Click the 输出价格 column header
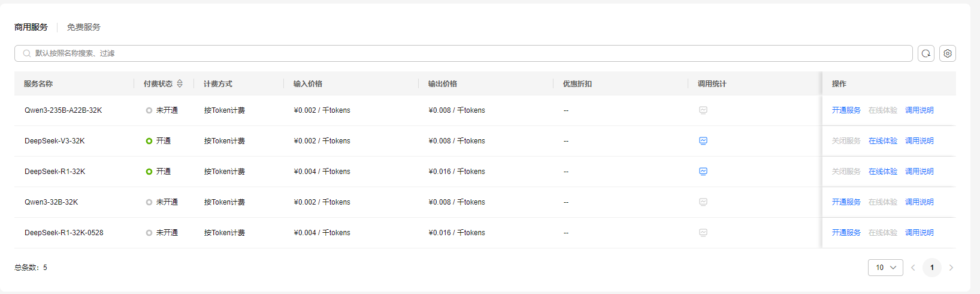Viewport: 980px width, 294px height. coord(443,84)
